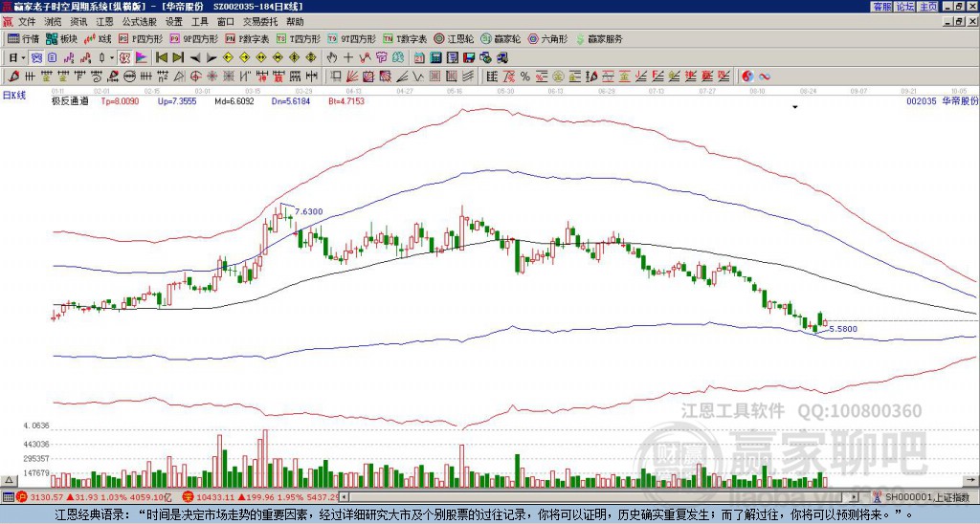
Task: Jump to last bar icon
Action: (x=178, y=58)
